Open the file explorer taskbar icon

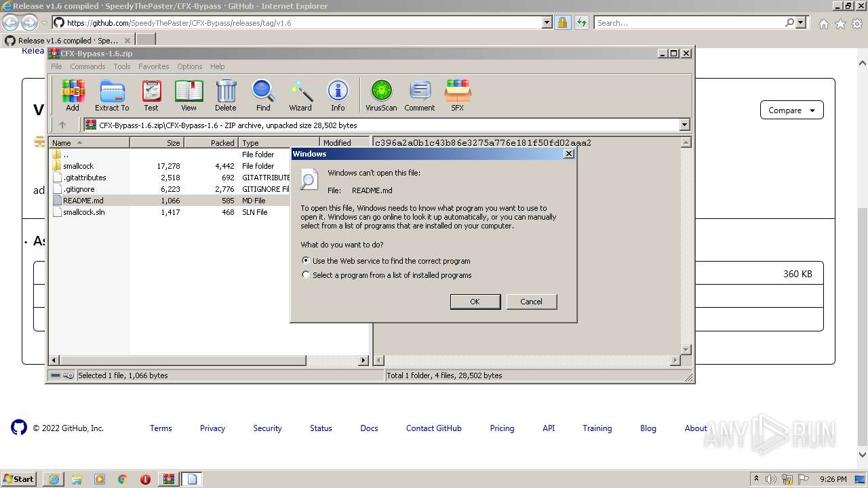[x=77, y=479]
